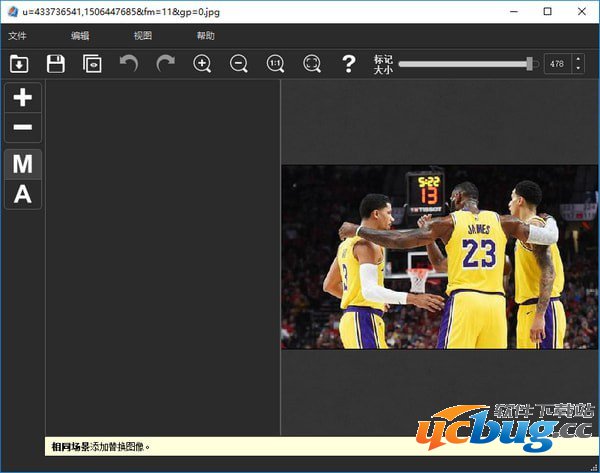This screenshot has height=473, width=600.
Task: Maximize the application window
Action: click(548, 11)
